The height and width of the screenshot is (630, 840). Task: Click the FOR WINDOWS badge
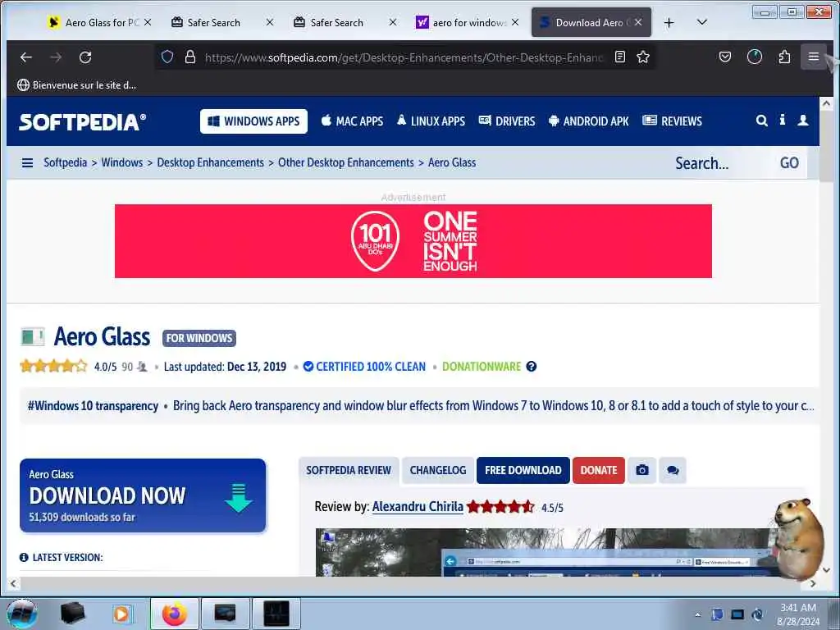tap(199, 338)
